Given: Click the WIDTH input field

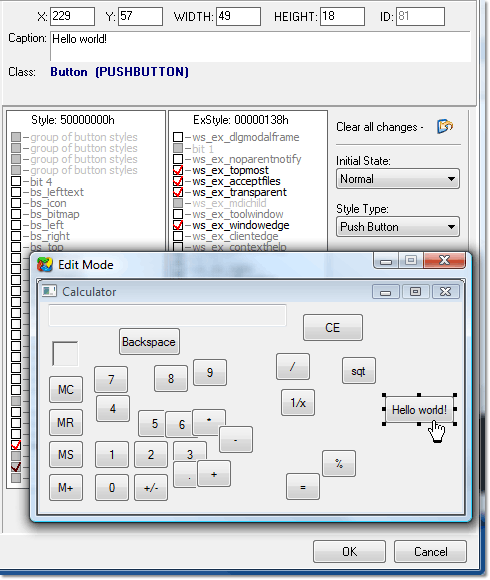Looking at the screenshot, I should [x=238, y=17].
